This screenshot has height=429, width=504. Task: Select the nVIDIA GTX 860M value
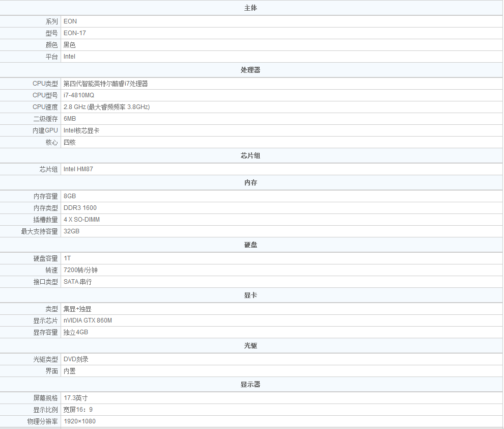click(88, 320)
